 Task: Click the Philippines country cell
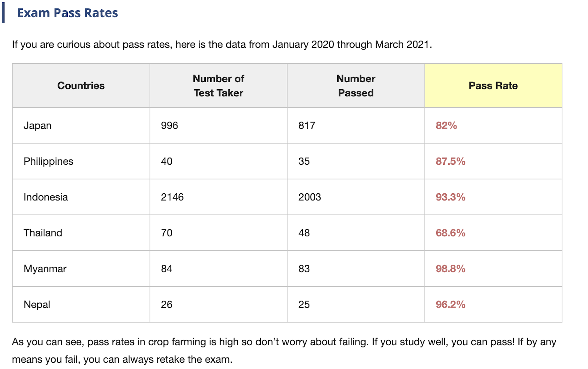(48, 161)
